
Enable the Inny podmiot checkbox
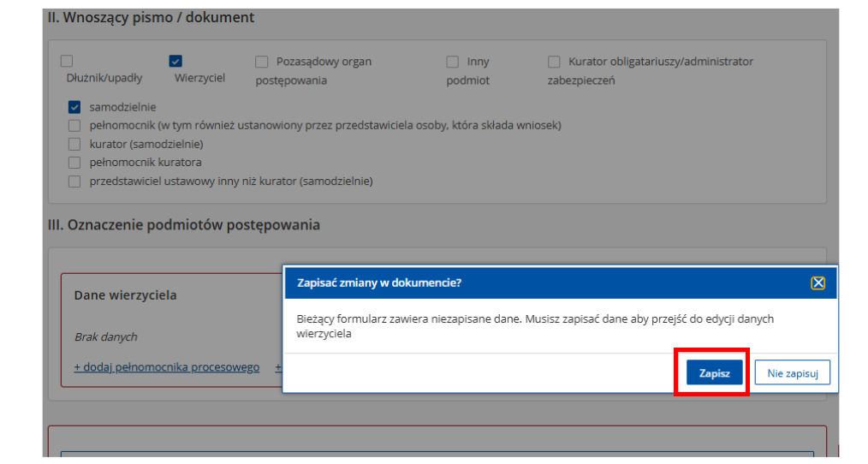point(452,62)
